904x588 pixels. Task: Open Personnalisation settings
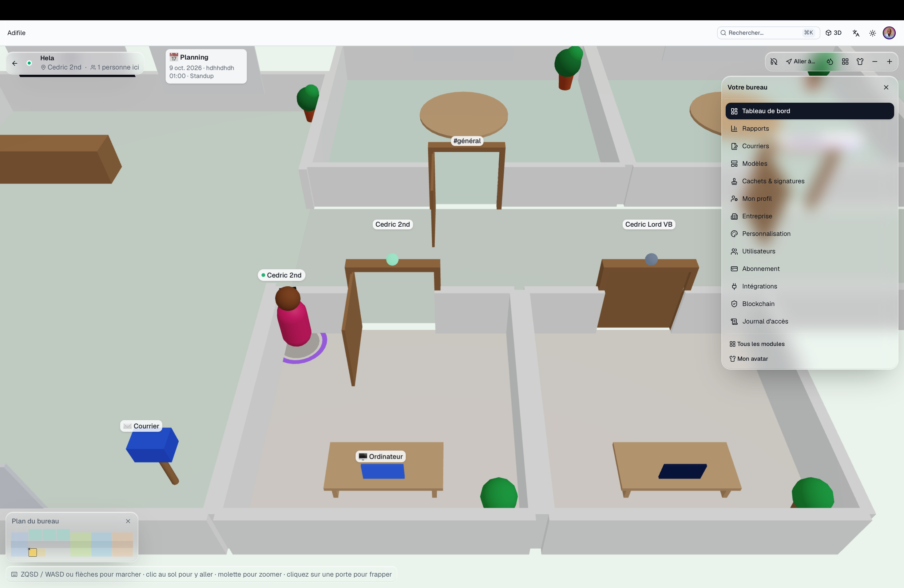pyautogui.click(x=809, y=234)
